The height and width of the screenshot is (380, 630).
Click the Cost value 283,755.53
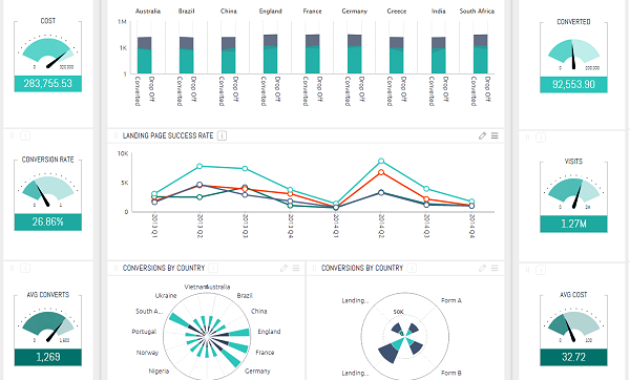click(x=48, y=84)
